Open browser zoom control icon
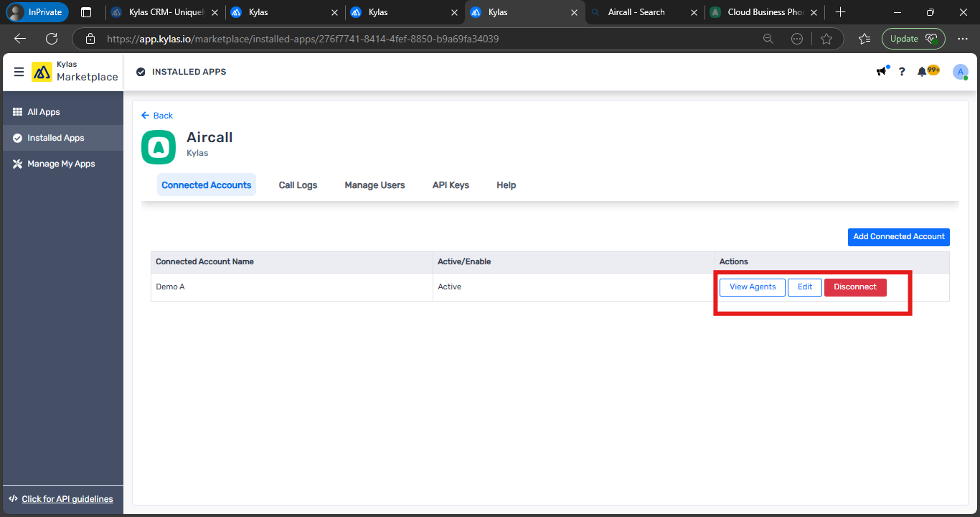The image size is (980, 517). [768, 39]
